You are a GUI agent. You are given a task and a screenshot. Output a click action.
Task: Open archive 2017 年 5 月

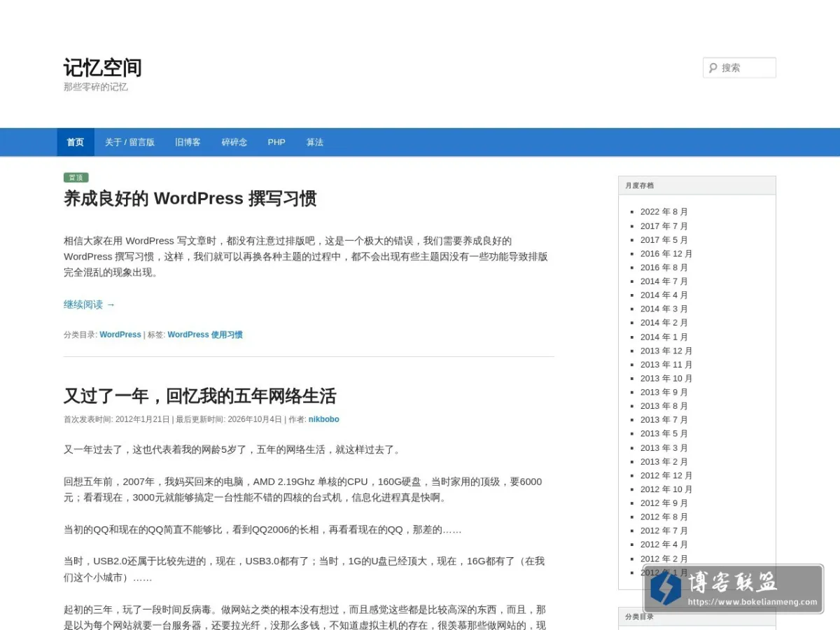click(x=664, y=239)
